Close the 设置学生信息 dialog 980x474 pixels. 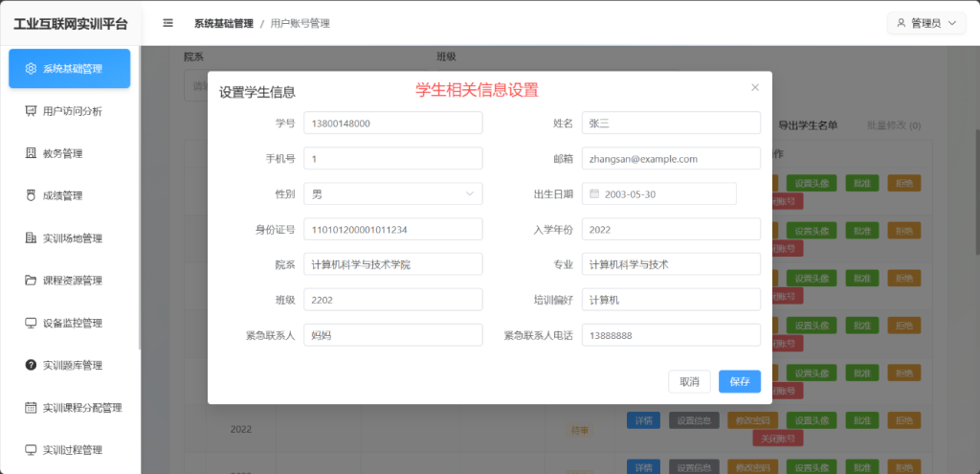click(755, 87)
